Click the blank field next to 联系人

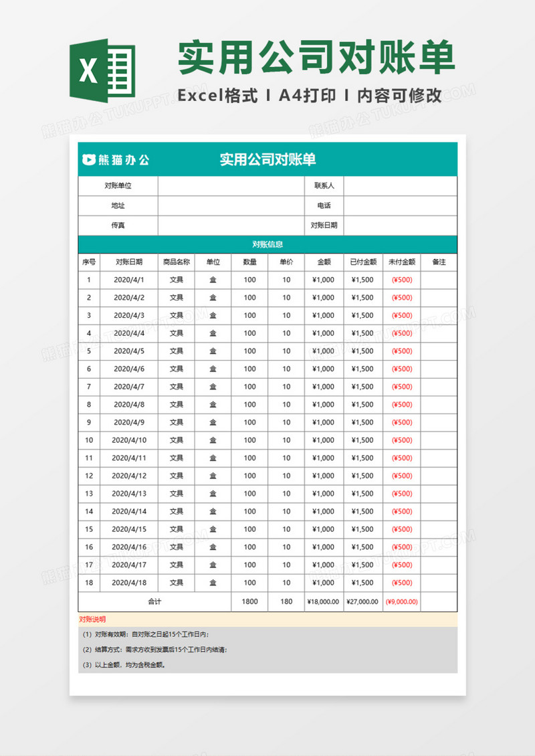point(400,185)
